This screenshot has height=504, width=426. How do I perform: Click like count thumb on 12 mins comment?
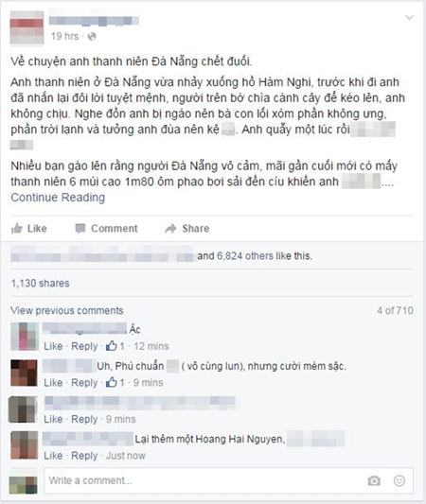pyautogui.click(x=112, y=346)
